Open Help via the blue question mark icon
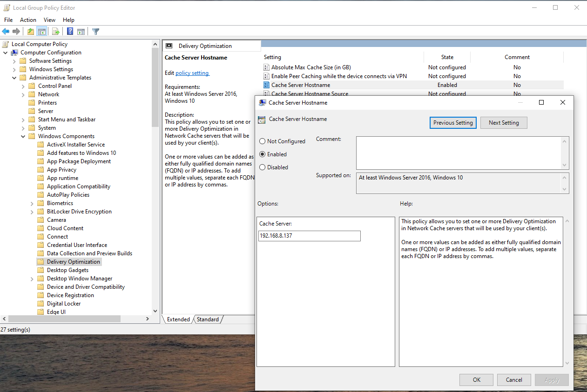587x392 pixels. 70,32
